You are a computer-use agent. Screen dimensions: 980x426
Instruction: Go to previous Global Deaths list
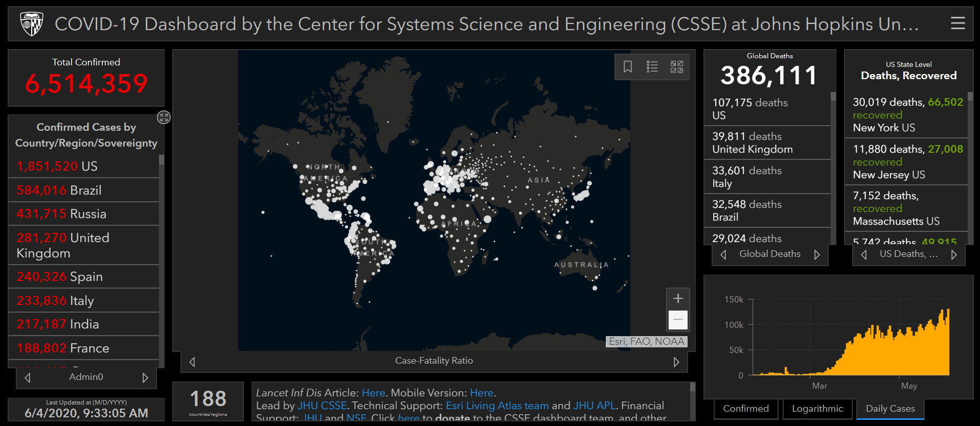coord(723,254)
